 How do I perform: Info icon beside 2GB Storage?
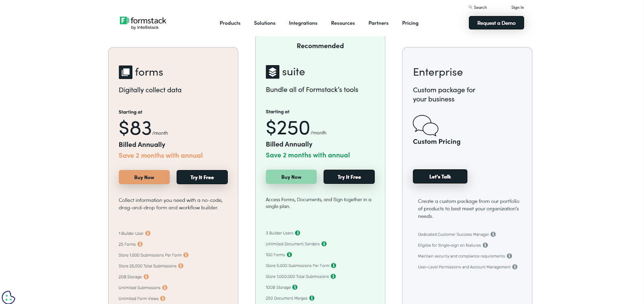[146, 277]
